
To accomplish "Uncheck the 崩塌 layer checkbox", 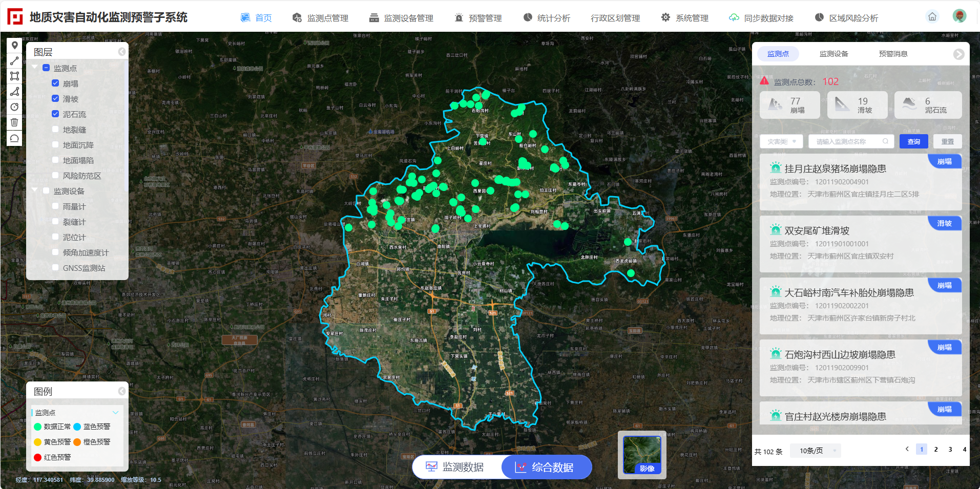I will pos(55,83).
